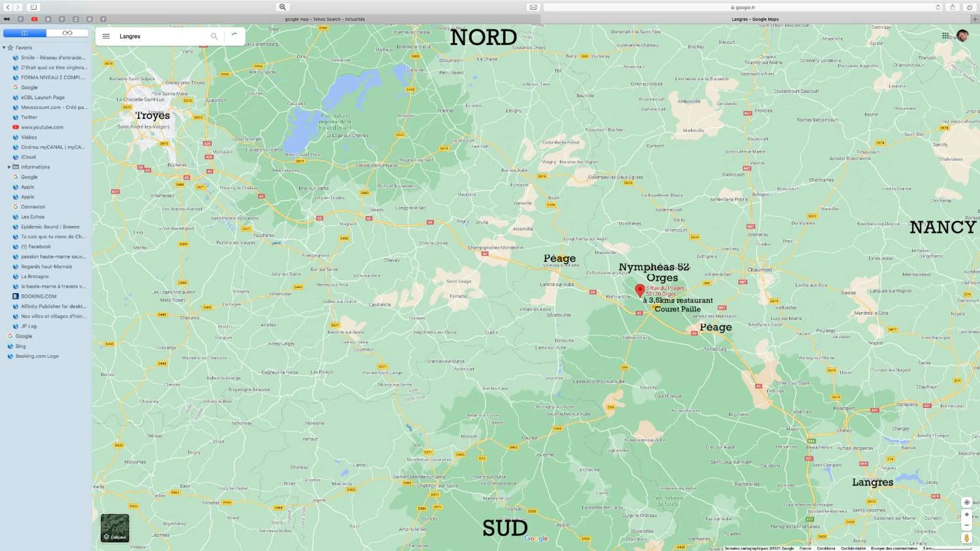This screenshot has height=551, width=980.
Task: Select the Langres - Google Maps tab
Action: 754,19
